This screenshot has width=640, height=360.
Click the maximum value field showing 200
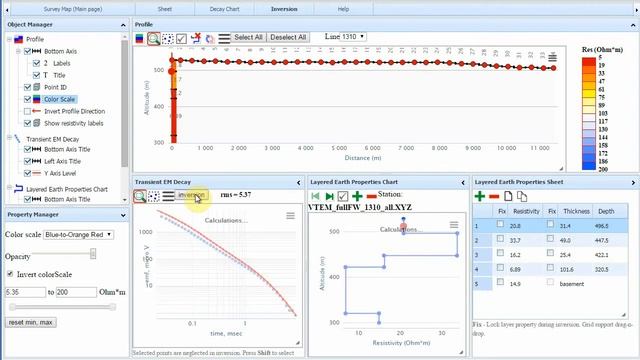click(x=76, y=292)
